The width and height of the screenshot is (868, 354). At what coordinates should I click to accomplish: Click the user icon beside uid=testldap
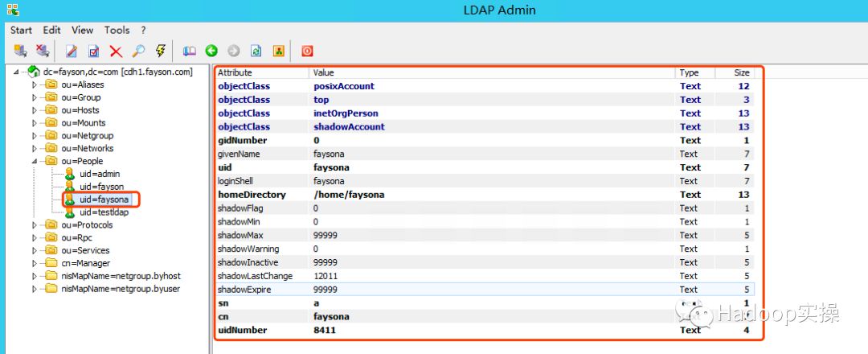(70, 212)
